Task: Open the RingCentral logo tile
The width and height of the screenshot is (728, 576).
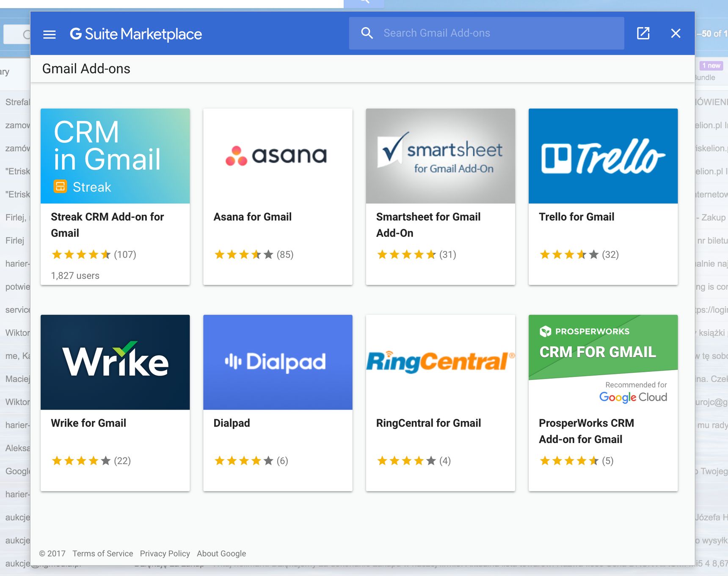Action: tap(440, 362)
